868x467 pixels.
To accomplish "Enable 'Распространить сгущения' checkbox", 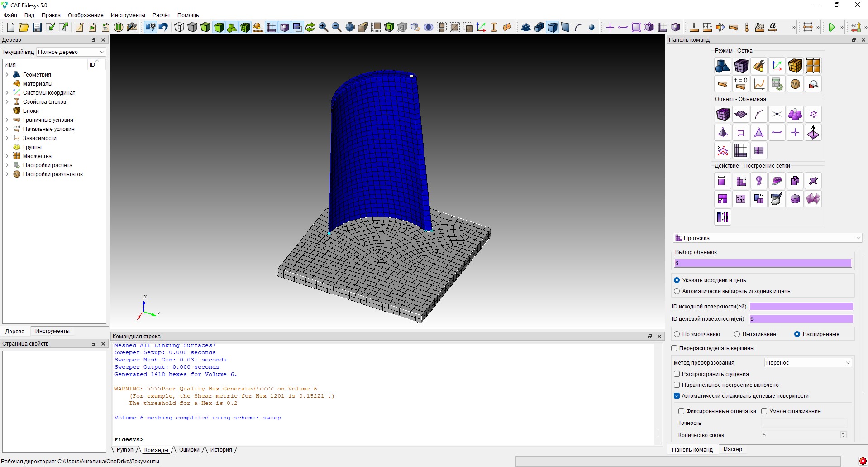I will click(677, 374).
